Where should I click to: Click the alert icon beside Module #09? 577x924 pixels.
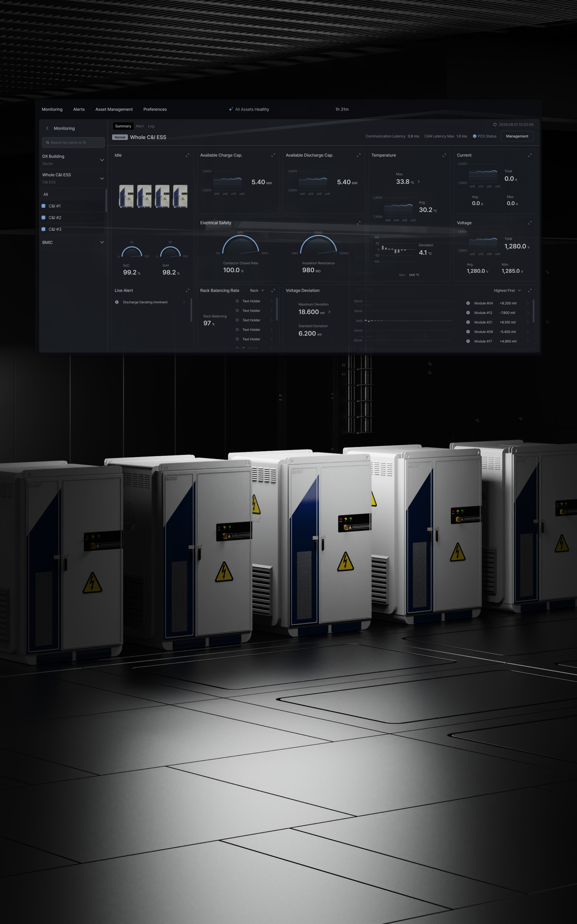[x=468, y=332]
